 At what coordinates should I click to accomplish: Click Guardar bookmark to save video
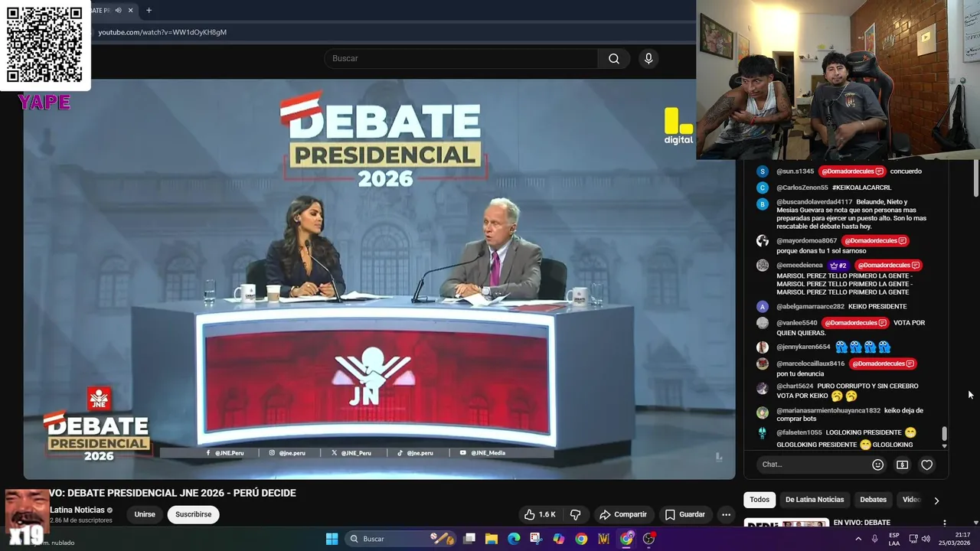(684, 514)
